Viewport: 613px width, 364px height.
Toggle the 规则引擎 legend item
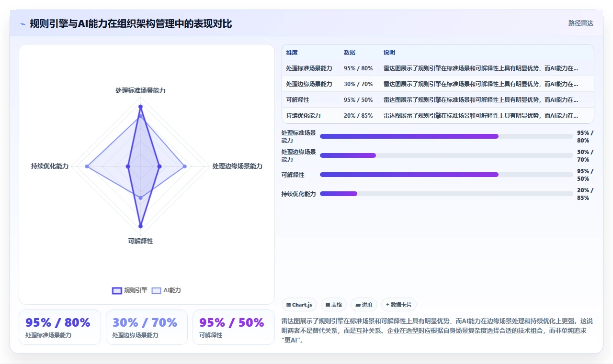click(130, 290)
